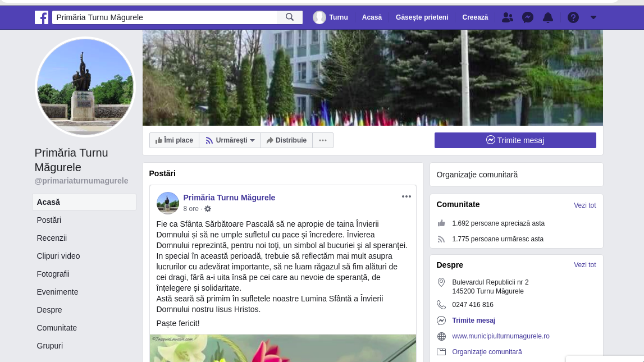Screen dimensions: 644x362
Task: Click the Turnu profile name
Action: click(339, 17)
